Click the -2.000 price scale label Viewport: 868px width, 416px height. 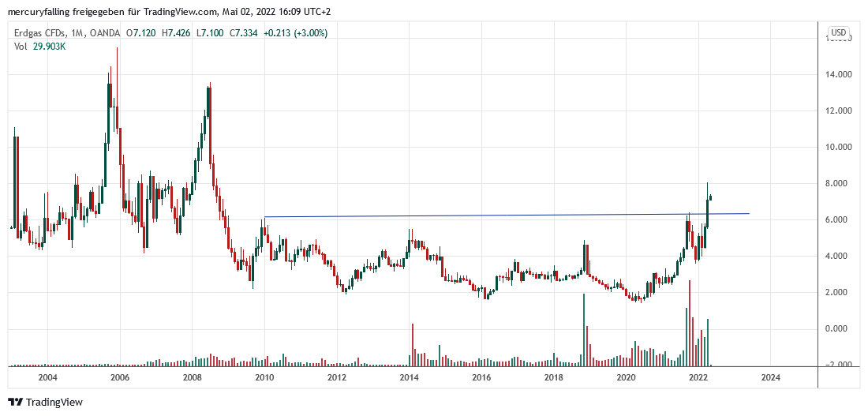839,365
